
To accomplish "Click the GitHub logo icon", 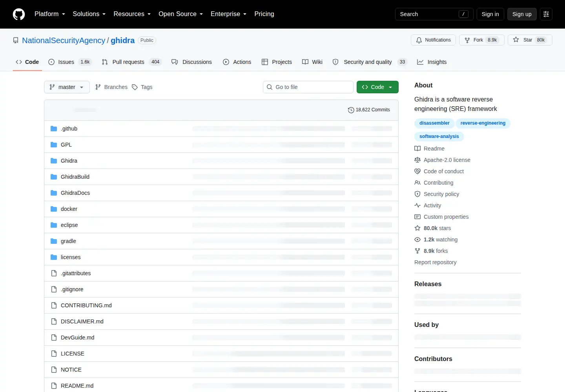I will click(x=19, y=14).
